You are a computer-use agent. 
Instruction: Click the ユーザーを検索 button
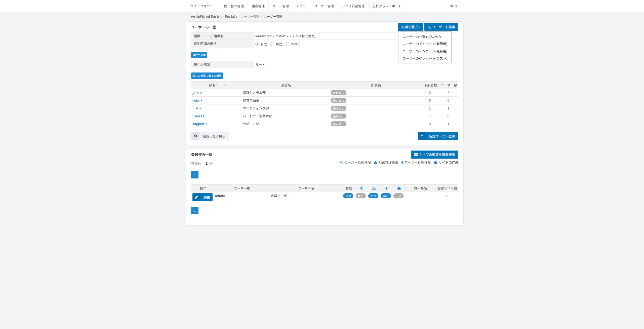pos(441,27)
